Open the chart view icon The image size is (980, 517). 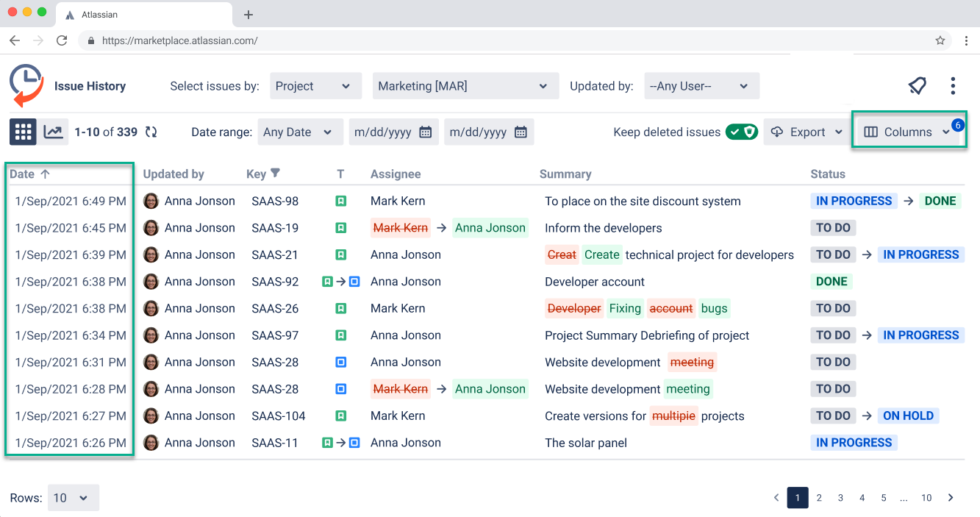click(53, 132)
